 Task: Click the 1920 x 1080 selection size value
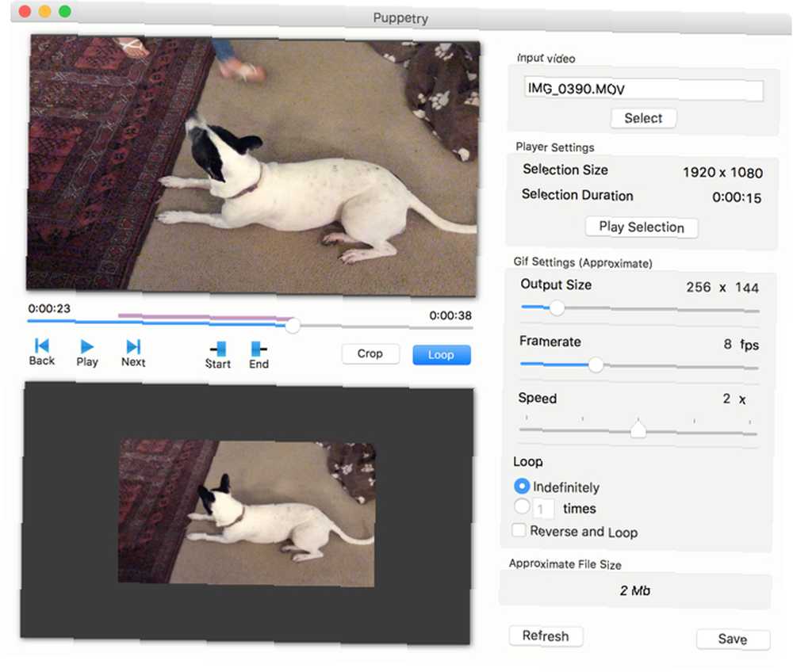pos(722,173)
